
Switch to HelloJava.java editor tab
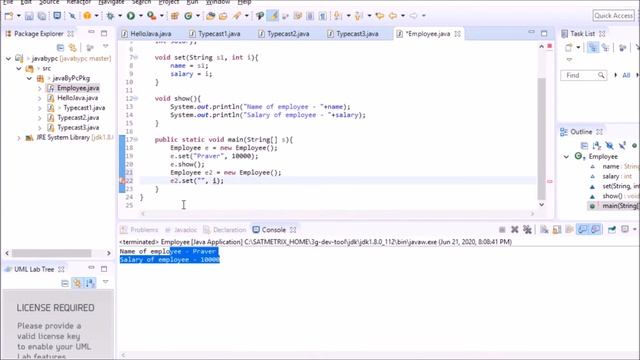pos(151,34)
